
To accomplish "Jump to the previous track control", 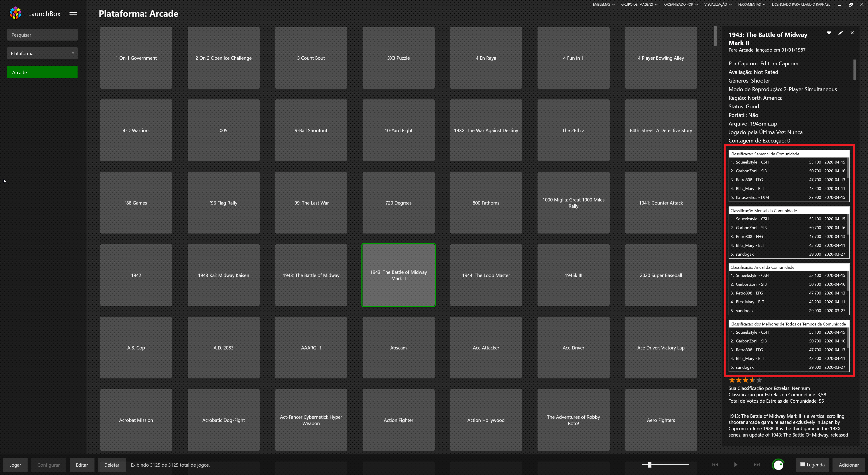I will [x=715, y=465].
